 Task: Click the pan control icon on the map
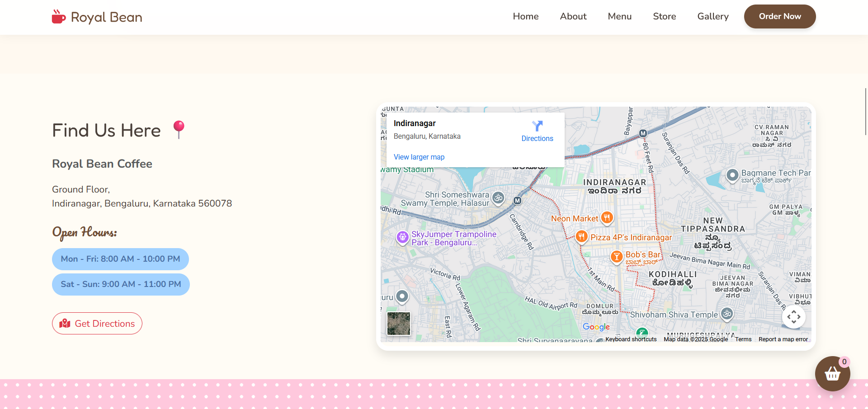pos(794,317)
